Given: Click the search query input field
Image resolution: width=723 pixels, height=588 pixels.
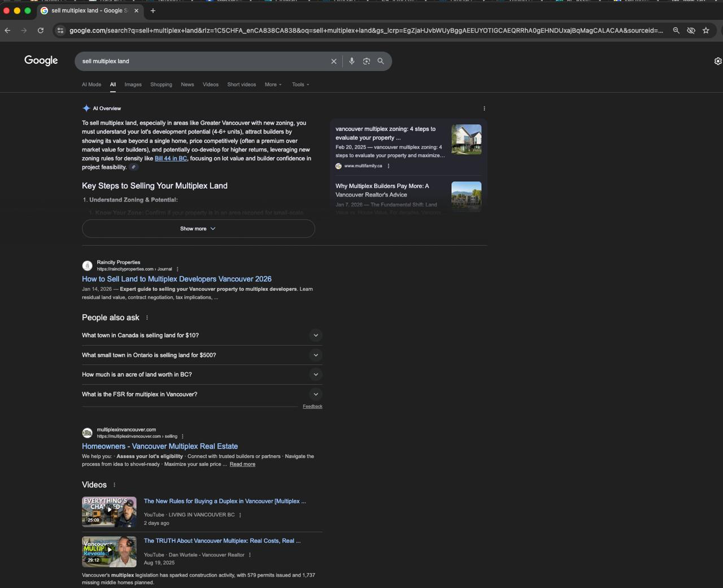Looking at the screenshot, I should point(203,61).
